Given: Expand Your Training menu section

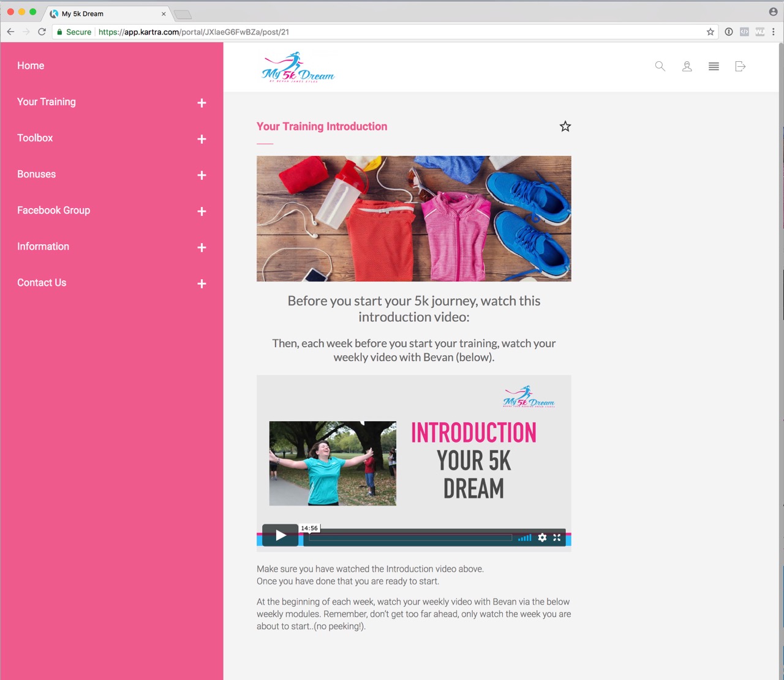Looking at the screenshot, I should pos(202,103).
